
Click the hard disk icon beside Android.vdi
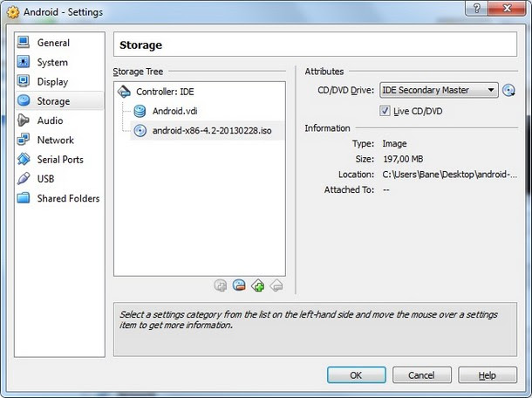tap(140, 111)
